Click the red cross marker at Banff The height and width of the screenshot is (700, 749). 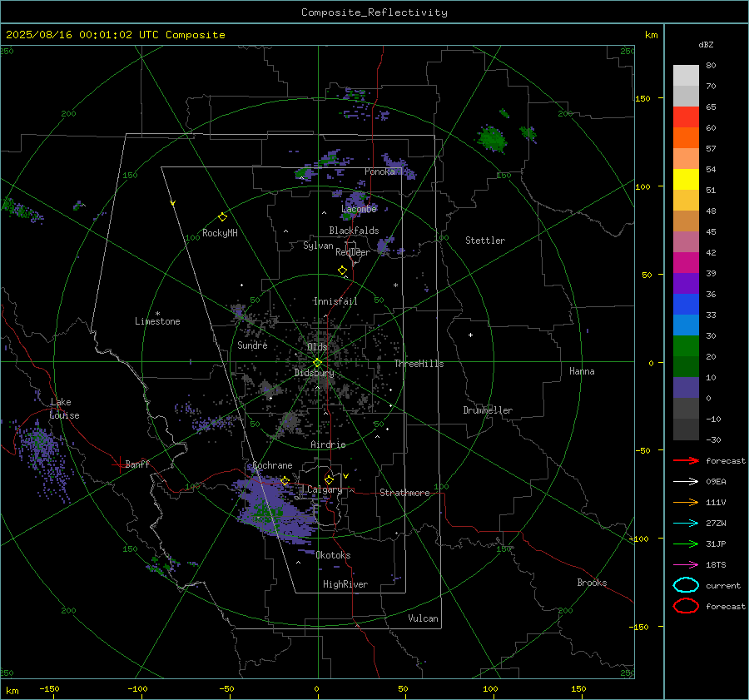pyautogui.click(x=119, y=464)
